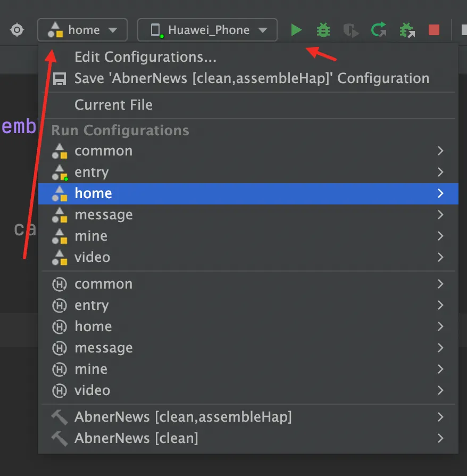The image size is (467, 476).
Task: Click the green Run button
Action: [x=296, y=30]
